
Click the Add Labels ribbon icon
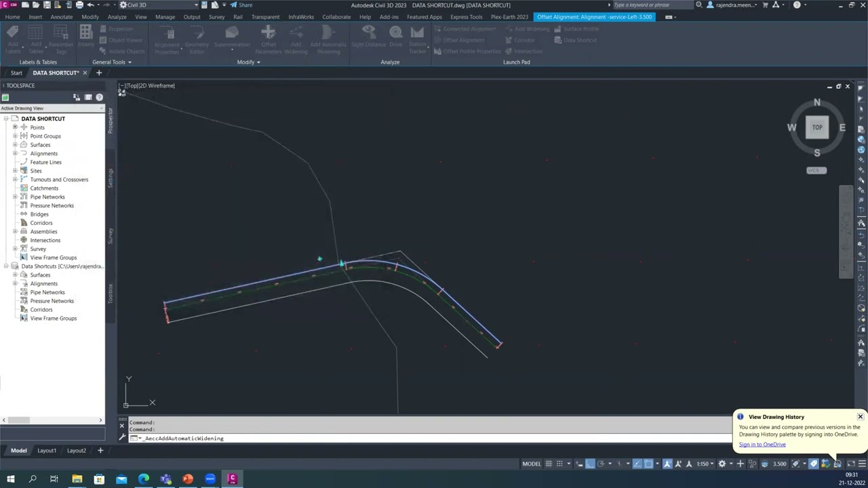(12, 34)
